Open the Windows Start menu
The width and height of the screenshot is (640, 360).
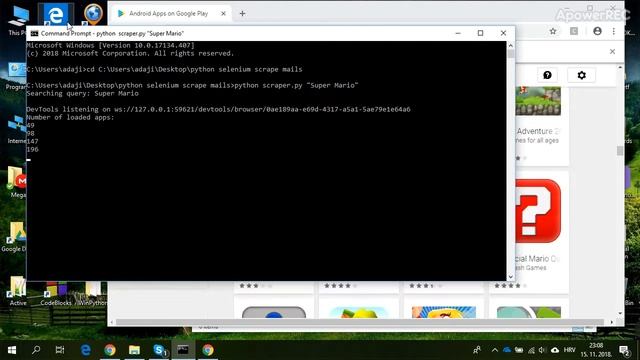[12, 350]
